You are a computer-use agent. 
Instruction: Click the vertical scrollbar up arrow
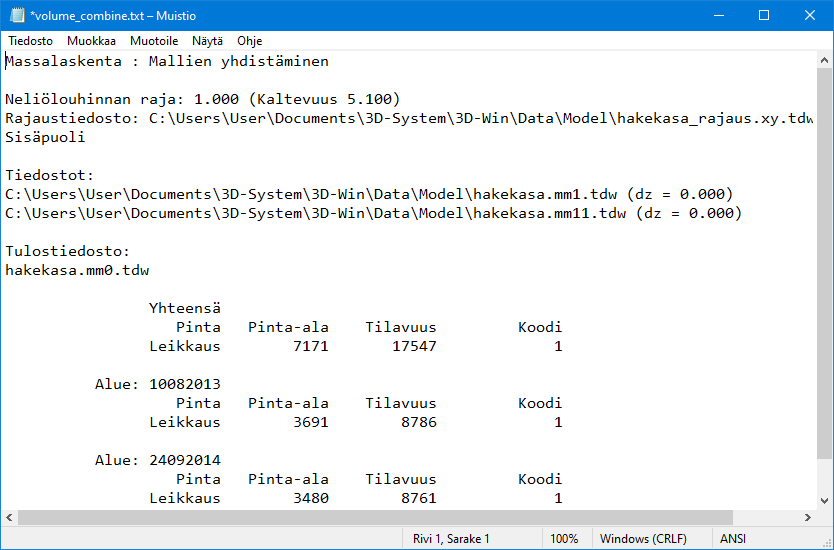825,60
